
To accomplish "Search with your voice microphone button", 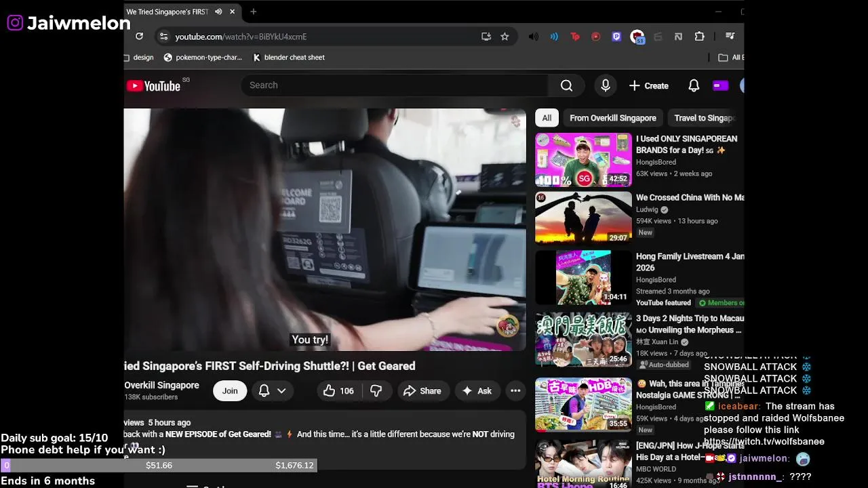I will coord(606,85).
